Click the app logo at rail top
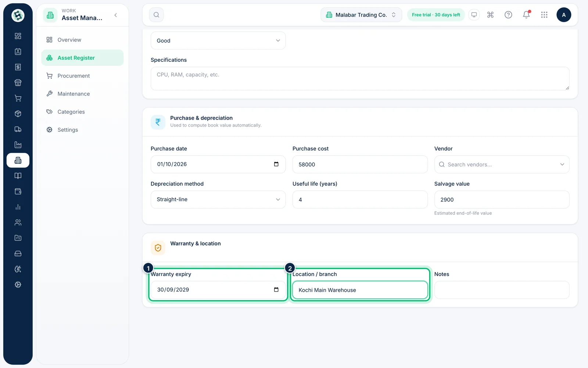Image resolution: width=588 pixels, height=368 pixels. [x=18, y=15]
